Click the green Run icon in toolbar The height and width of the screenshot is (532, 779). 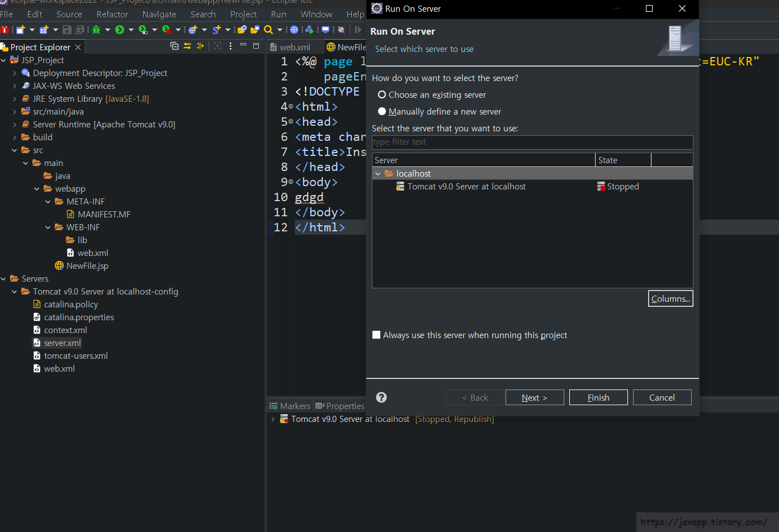[x=120, y=30]
